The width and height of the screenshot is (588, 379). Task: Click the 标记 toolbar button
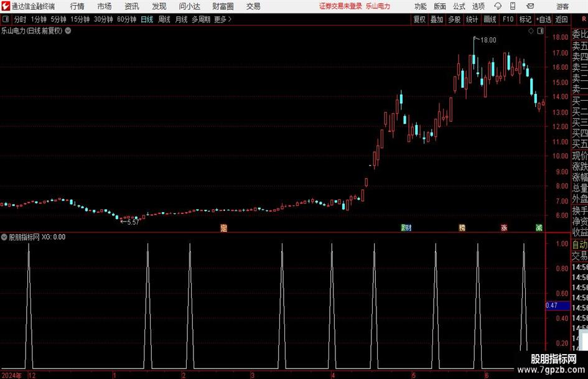coord(525,19)
